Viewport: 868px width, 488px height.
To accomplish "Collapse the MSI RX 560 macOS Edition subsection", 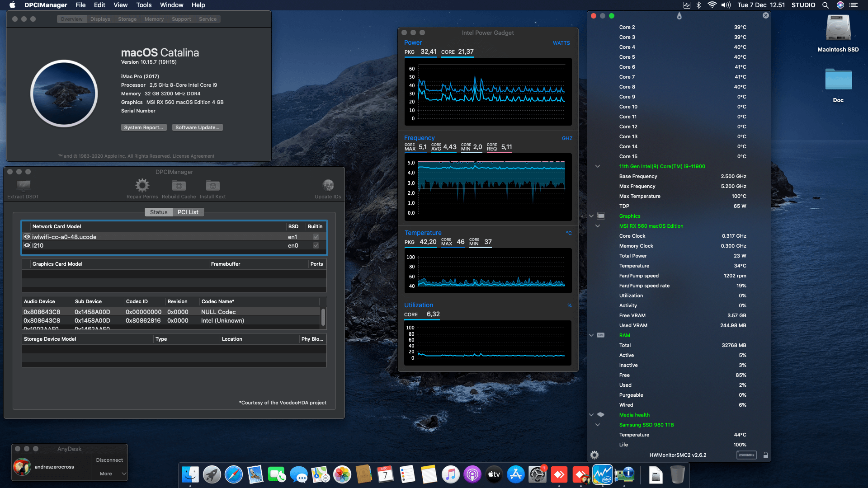I will click(x=598, y=226).
